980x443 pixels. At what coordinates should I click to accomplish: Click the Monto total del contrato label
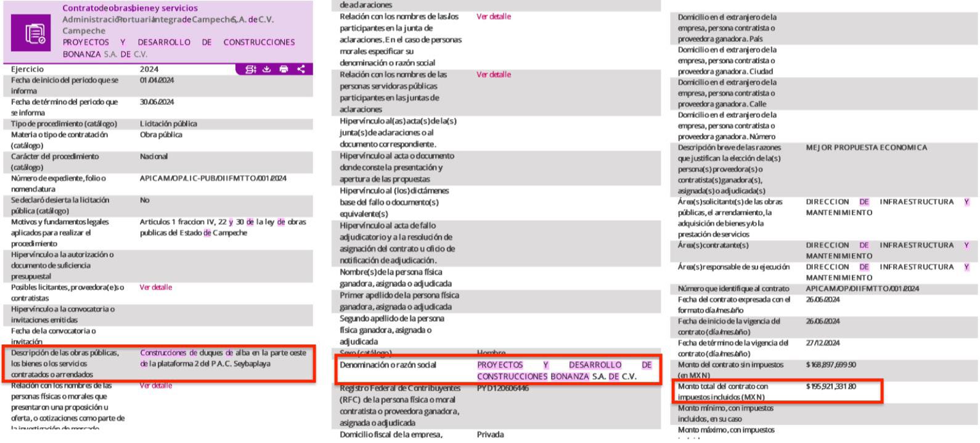point(723,392)
